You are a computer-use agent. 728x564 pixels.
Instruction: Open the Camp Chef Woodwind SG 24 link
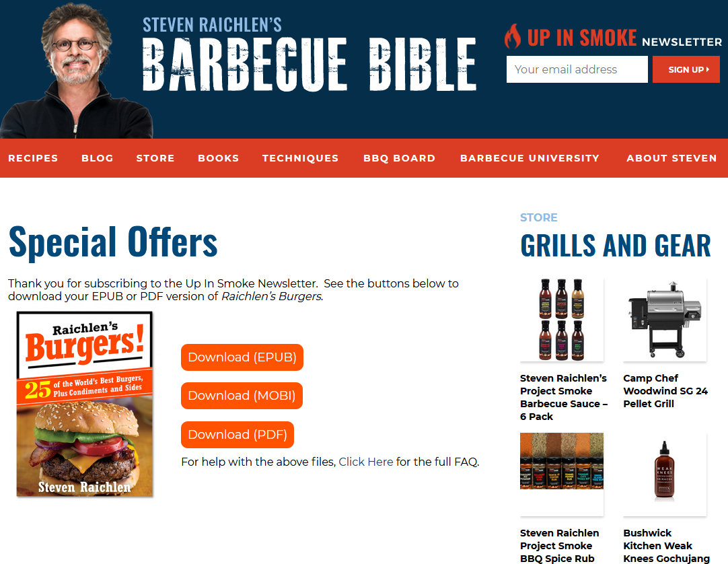tap(665, 391)
